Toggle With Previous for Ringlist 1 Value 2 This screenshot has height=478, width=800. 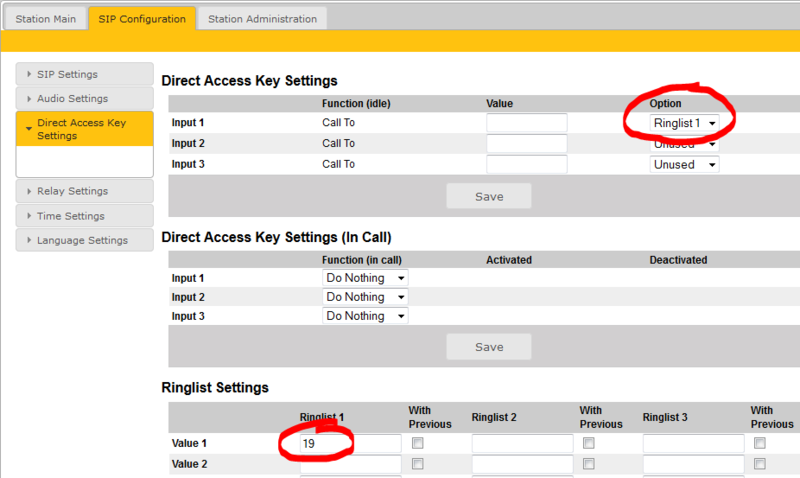[418, 464]
